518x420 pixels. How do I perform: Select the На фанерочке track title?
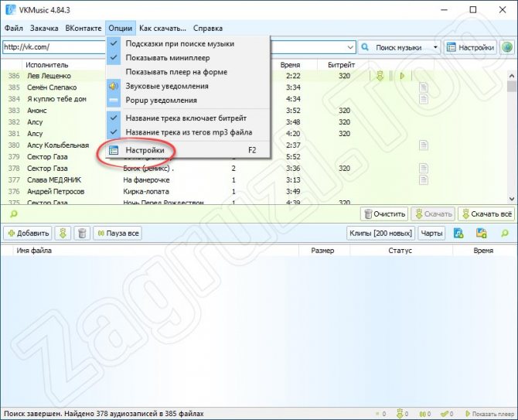point(146,179)
